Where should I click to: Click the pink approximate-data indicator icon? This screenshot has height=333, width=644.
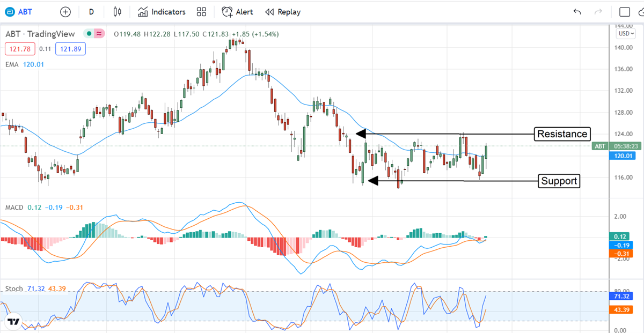point(99,34)
